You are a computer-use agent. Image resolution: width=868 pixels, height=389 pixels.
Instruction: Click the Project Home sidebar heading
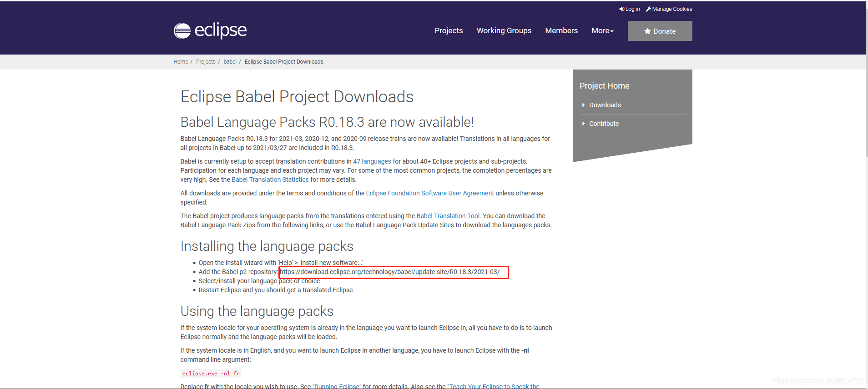[x=604, y=86]
